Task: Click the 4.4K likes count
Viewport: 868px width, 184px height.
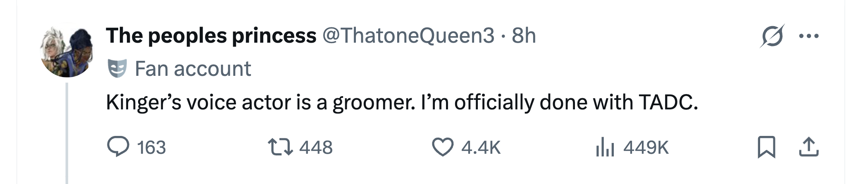Action: (481, 148)
